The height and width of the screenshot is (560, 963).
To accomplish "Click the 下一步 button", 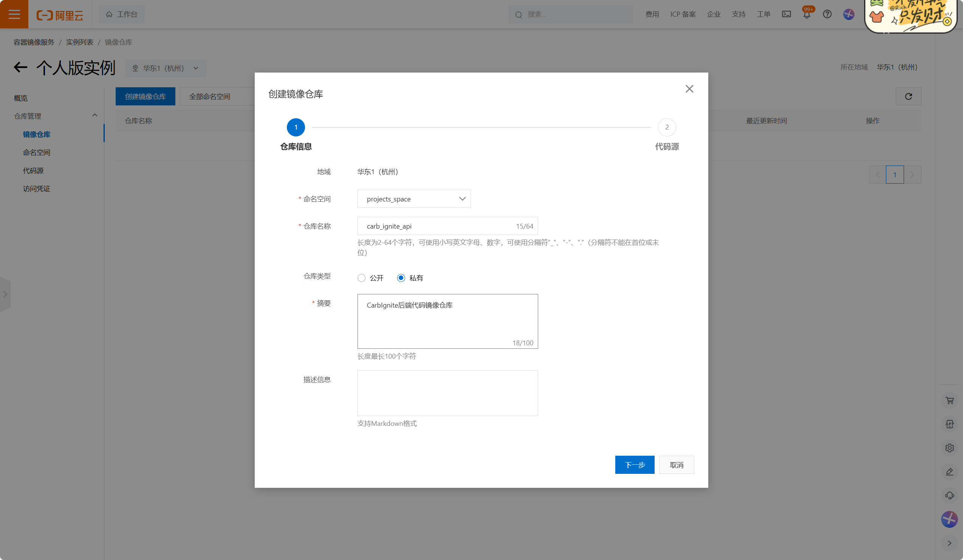I will [634, 464].
